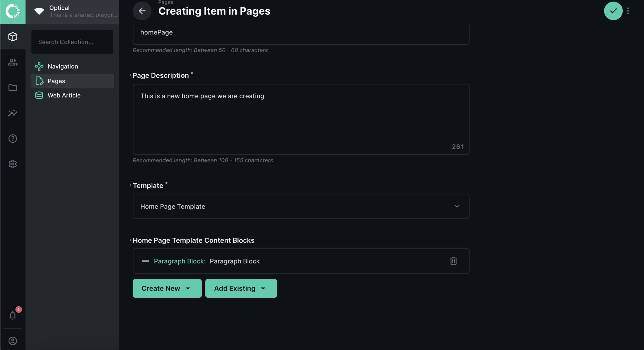Delete the Paragraph Block with trash icon

[454, 261]
